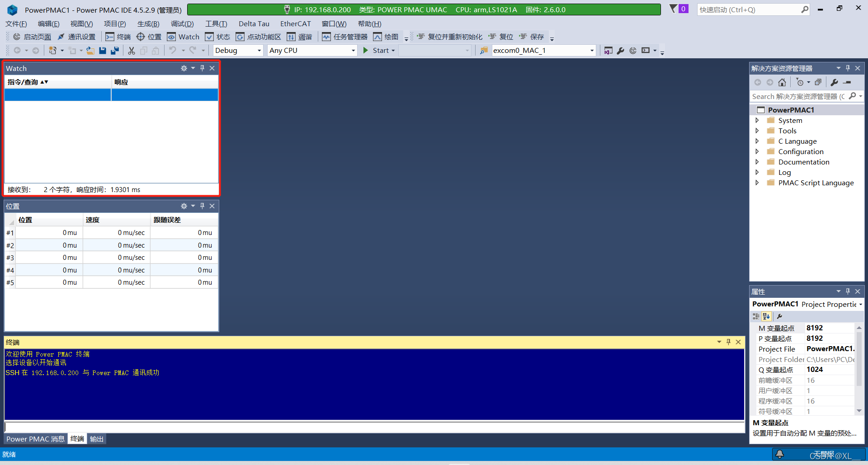868x465 pixels.
Task: Open the 启动页面 start page tool
Action: (32, 37)
